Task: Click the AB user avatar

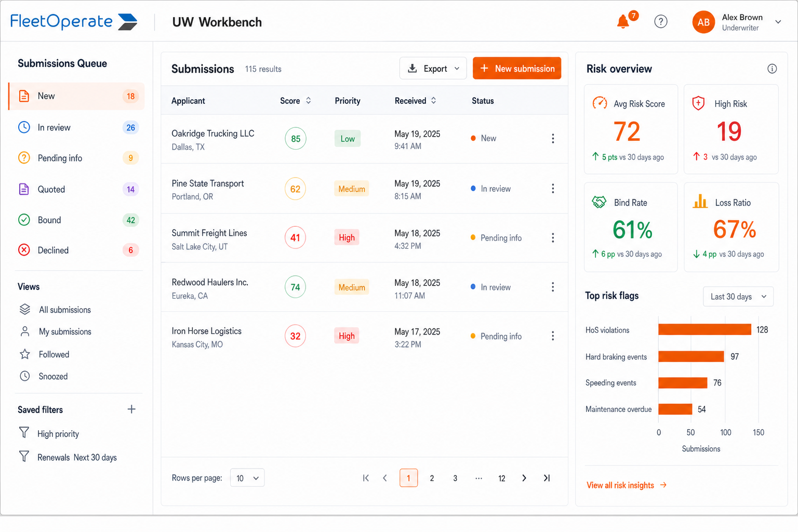Action: 703,22
